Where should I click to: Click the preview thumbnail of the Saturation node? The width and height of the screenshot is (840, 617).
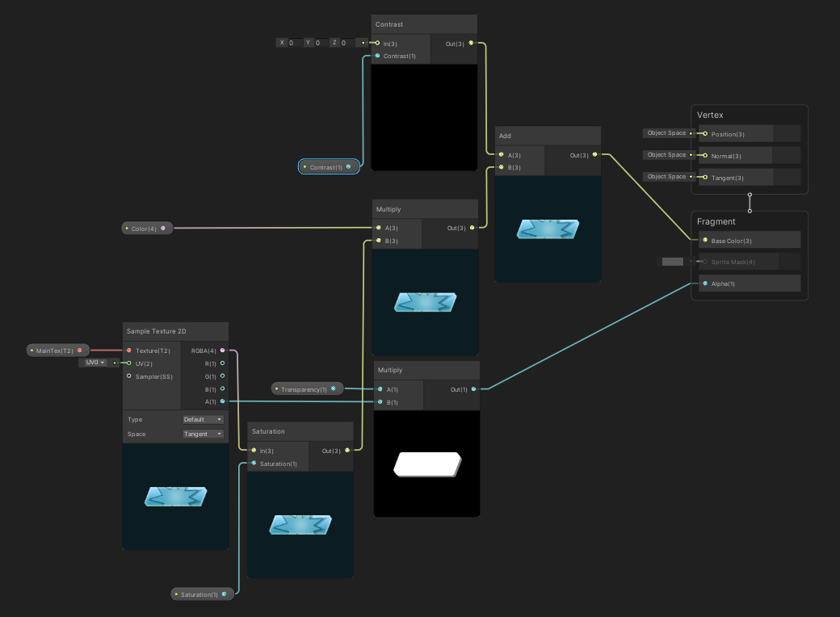300,523
